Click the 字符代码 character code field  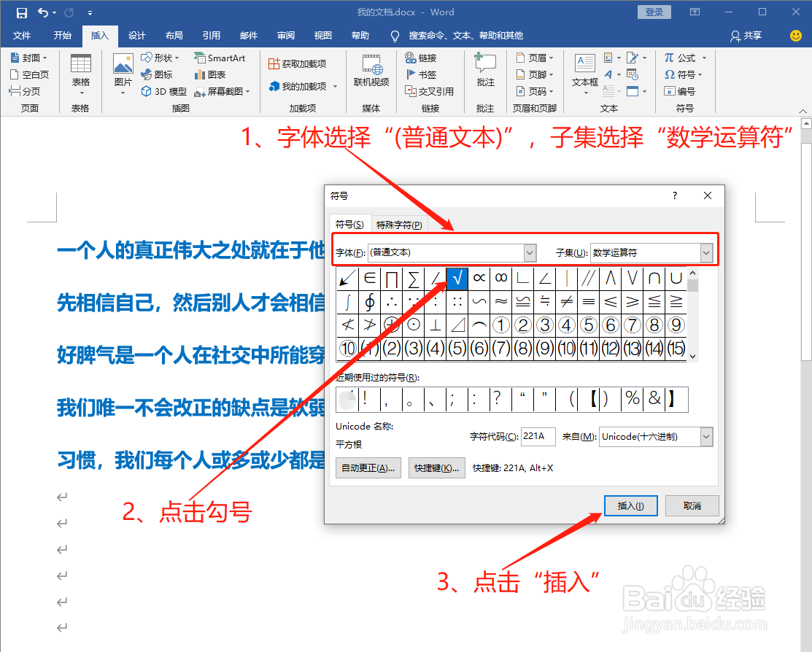(538, 436)
